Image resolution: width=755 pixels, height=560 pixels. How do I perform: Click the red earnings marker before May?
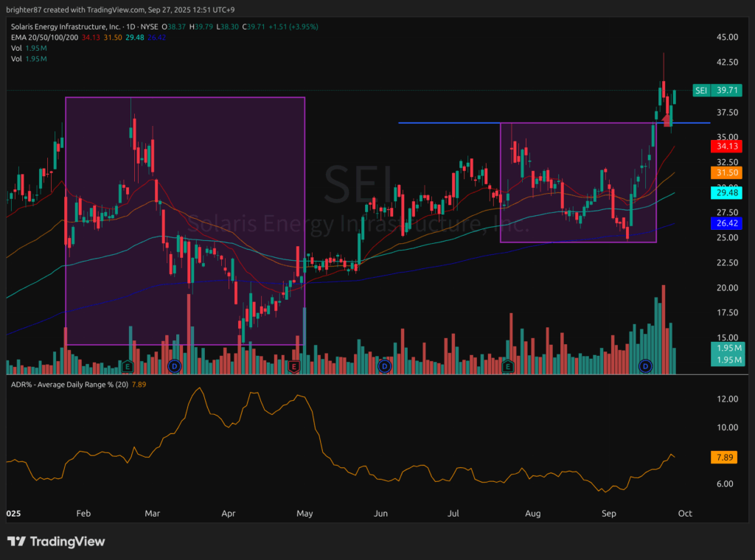(294, 367)
